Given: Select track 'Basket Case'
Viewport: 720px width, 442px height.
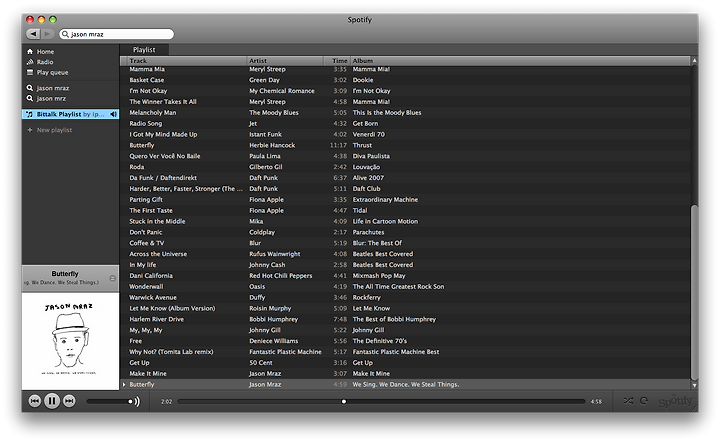Looking at the screenshot, I should [146, 80].
